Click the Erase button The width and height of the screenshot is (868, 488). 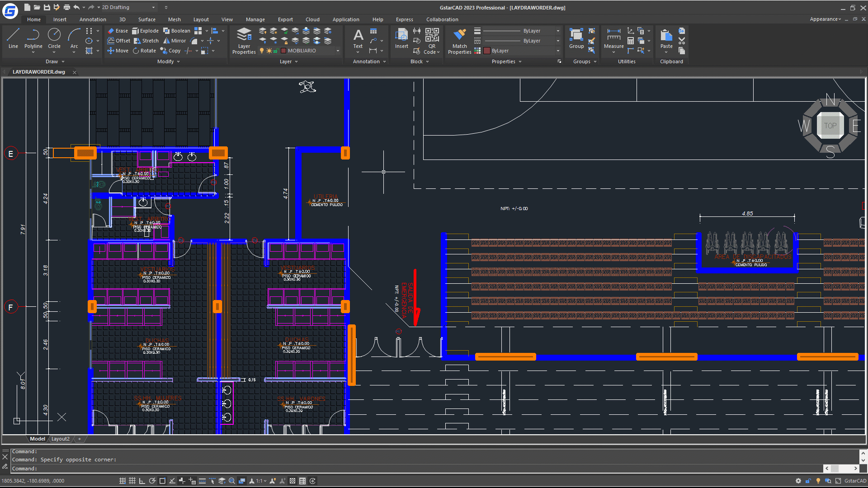[x=118, y=31]
